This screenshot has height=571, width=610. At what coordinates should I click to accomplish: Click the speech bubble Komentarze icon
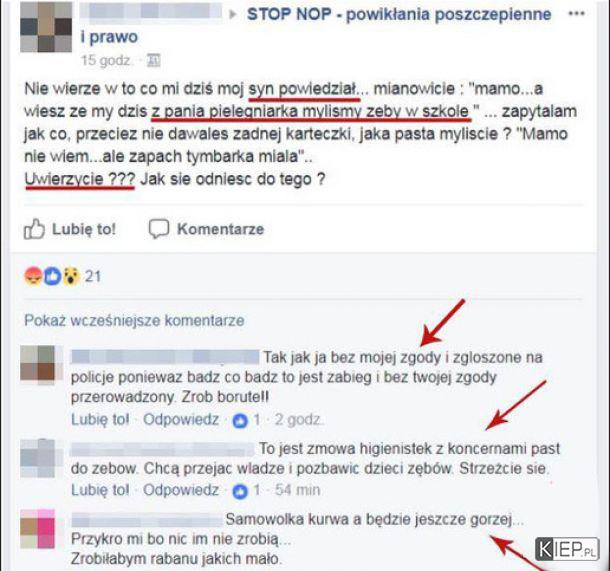click(159, 229)
